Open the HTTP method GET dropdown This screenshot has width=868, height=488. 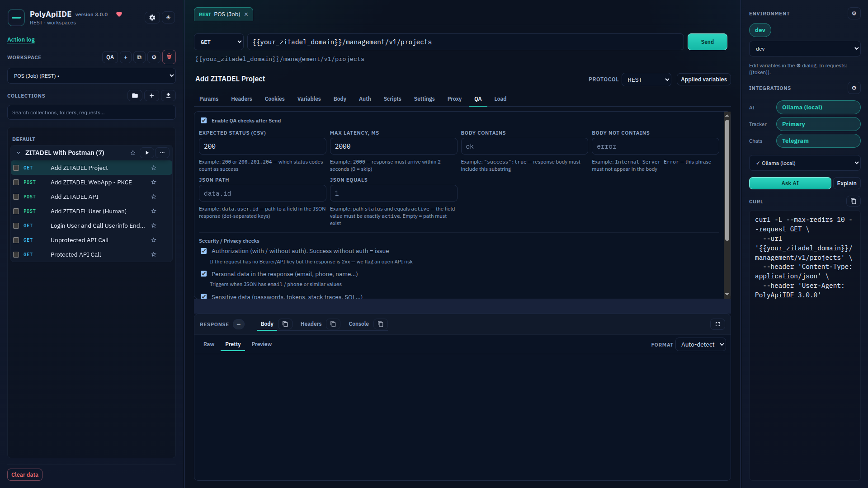219,42
